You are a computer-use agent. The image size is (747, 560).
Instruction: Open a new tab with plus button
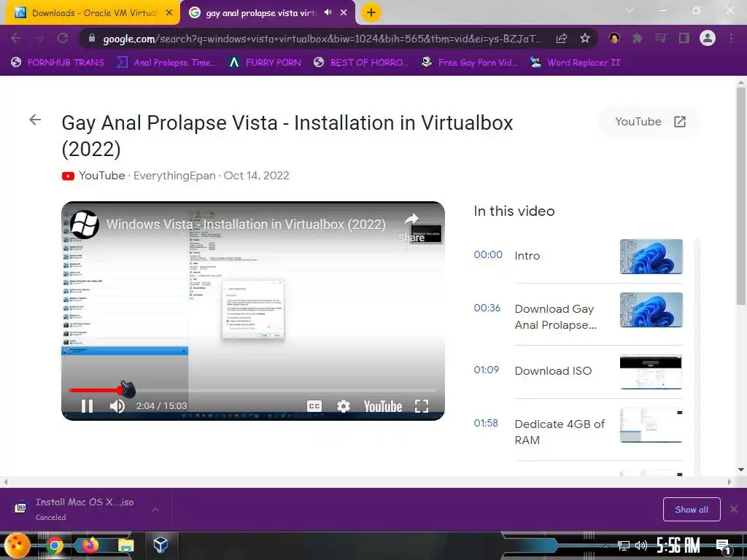coord(371,12)
